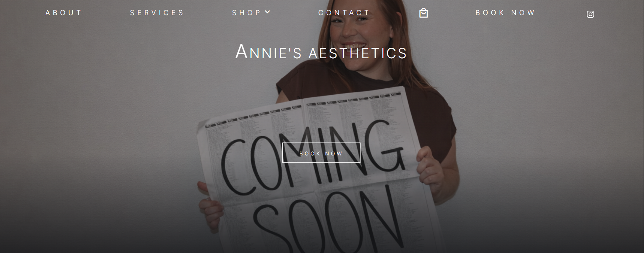Visit the Instagram profile icon
The height and width of the screenshot is (253, 644).
(590, 14)
